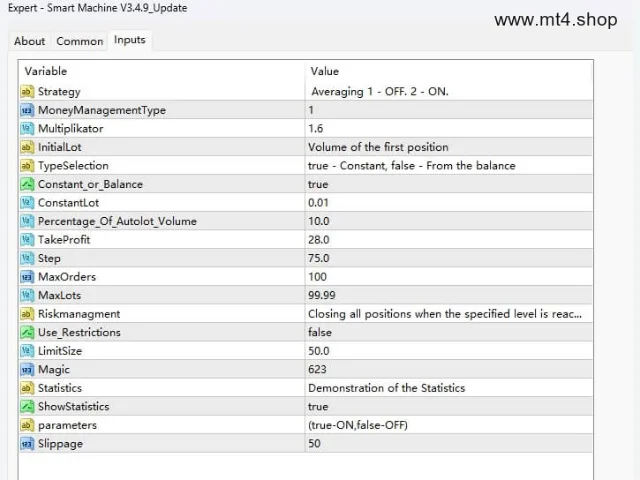Click the integer icon beside MaxOrders
Screen dimensions: 640x480
[x=27, y=277]
